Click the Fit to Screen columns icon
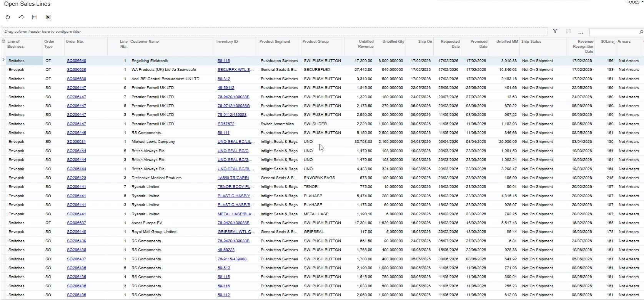Image resolution: width=644 pixels, height=300 pixels. click(35, 17)
